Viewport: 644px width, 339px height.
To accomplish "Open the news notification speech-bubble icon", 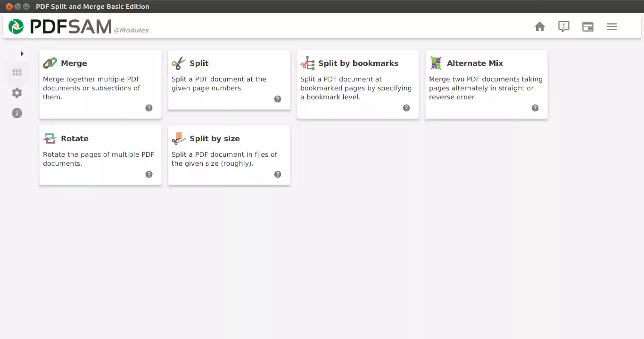I will [564, 27].
